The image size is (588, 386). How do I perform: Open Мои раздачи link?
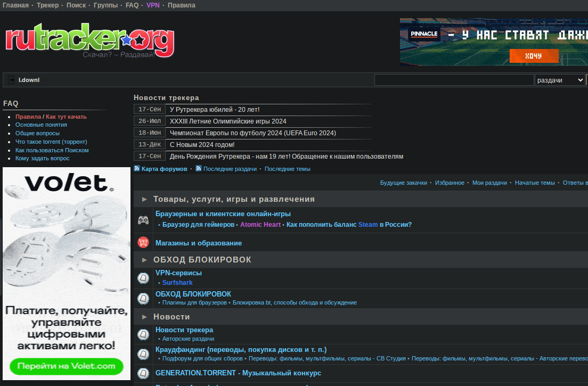tap(489, 183)
